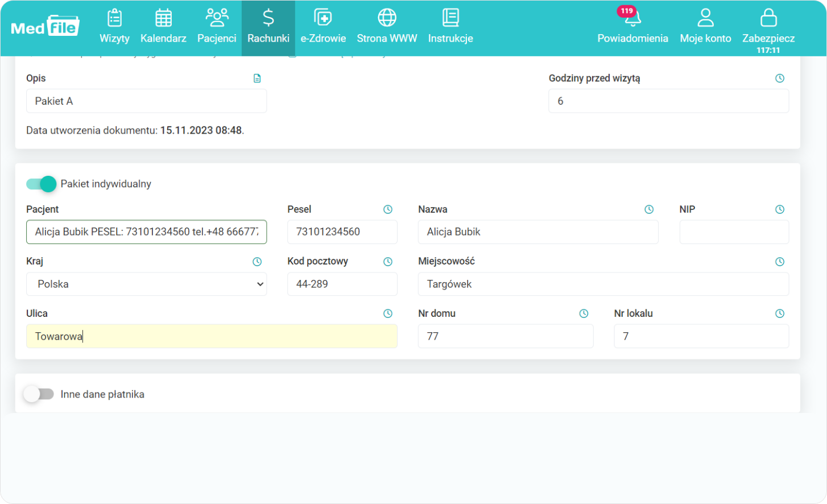Viewport: 827px width, 504px height.
Task: Open Pacjenci people icon
Action: tap(217, 18)
